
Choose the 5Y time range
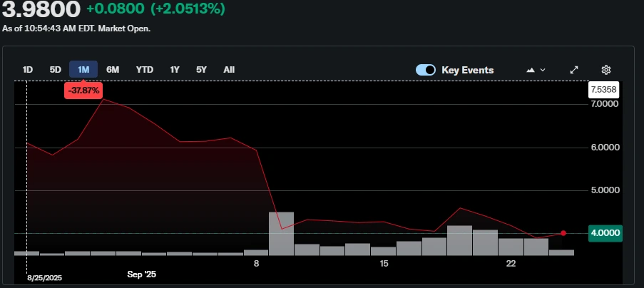(x=202, y=70)
